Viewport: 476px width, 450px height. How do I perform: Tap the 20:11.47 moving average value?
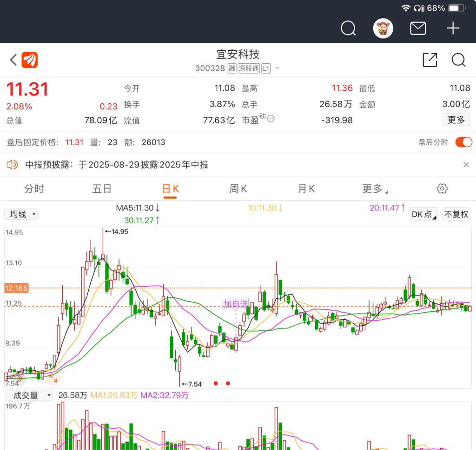coord(387,208)
